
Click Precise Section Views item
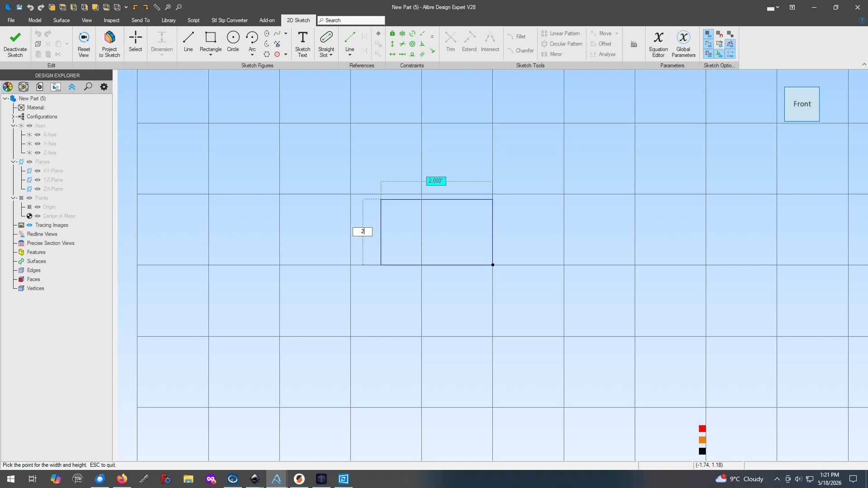point(51,243)
